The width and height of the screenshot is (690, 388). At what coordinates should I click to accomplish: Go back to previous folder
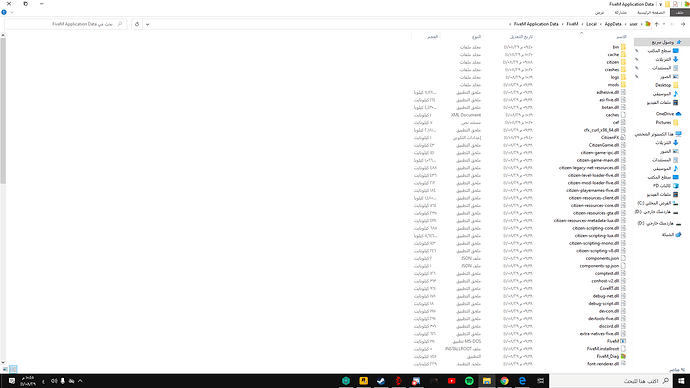click(683, 24)
